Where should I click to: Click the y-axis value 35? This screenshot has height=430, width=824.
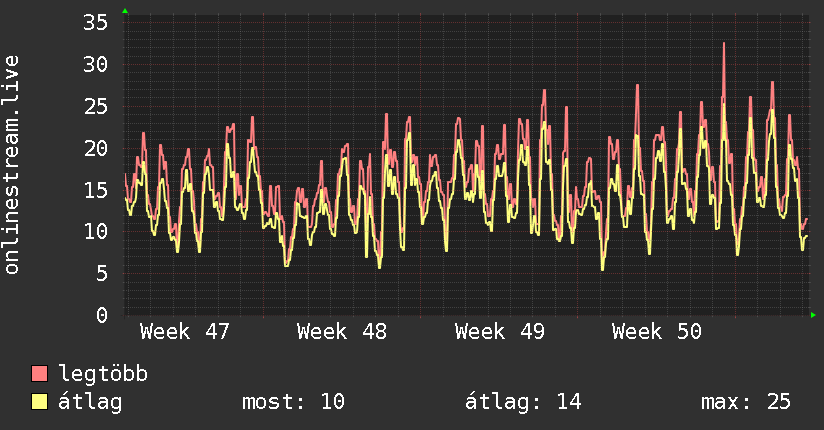(x=96, y=23)
